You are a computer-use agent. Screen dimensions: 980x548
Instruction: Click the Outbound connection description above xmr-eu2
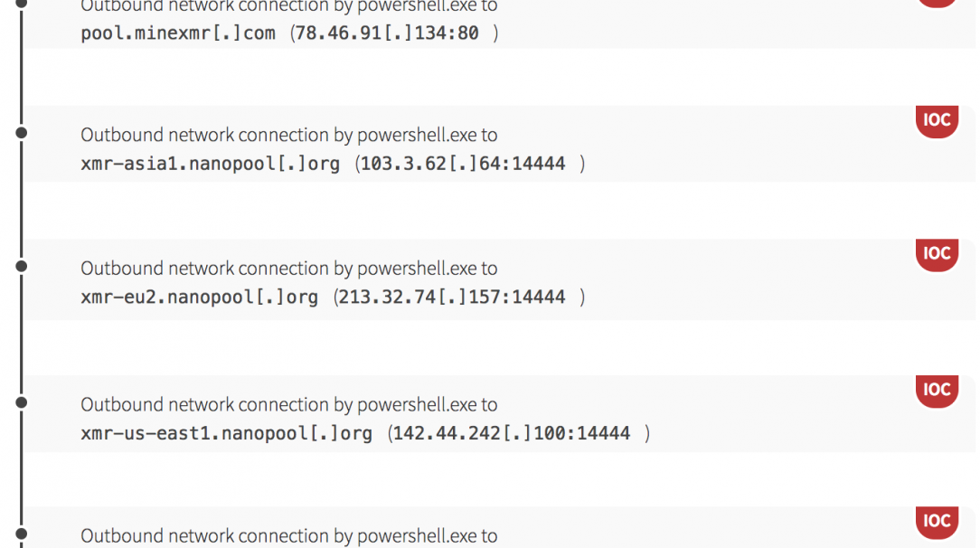(x=289, y=269)
